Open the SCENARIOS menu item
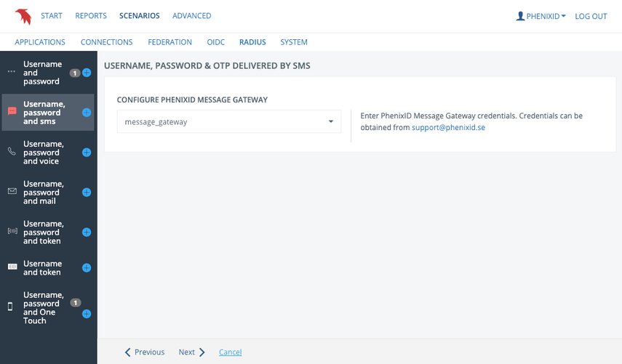622x364 pixels. (139, 16)
